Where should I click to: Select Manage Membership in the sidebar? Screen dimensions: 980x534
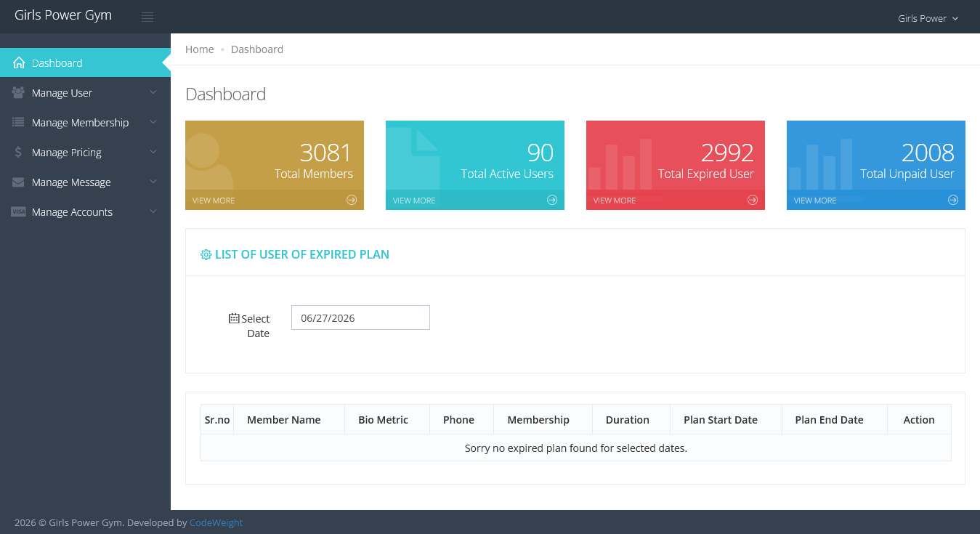tap(85, 122)
